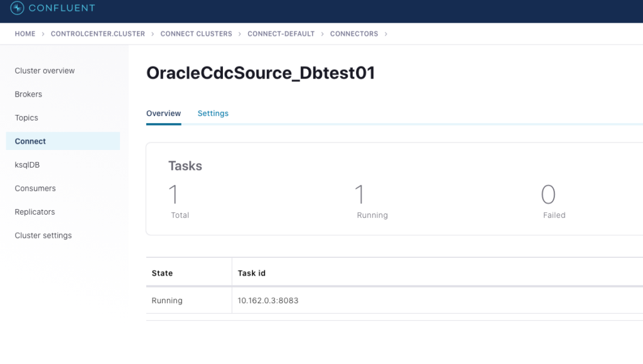Viewport: 643px width, 364px height.
Task: Click the Confluent logo icon
Action: [17, 8]
